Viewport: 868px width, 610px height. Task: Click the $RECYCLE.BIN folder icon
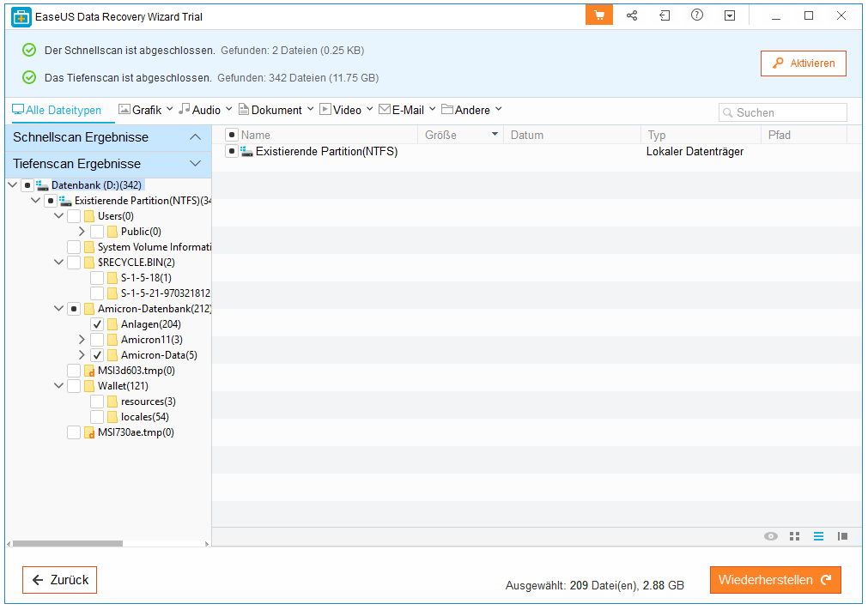click(x=89, y=263)
